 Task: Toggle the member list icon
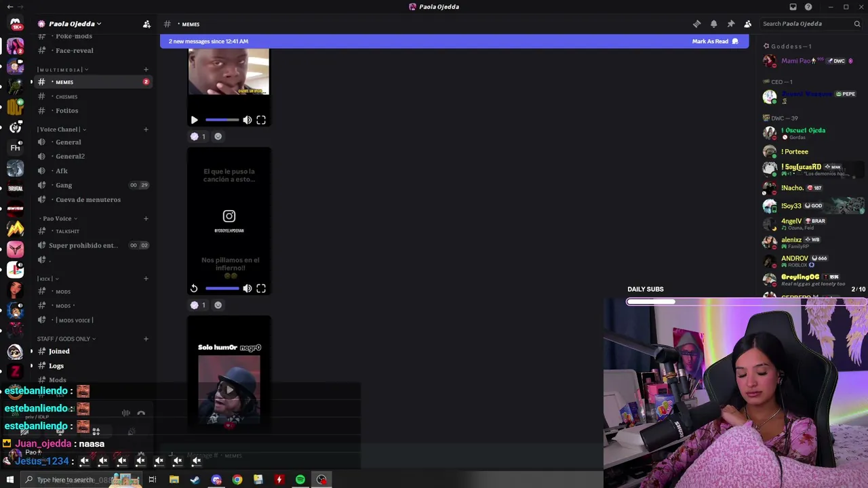tap(747, 24)
